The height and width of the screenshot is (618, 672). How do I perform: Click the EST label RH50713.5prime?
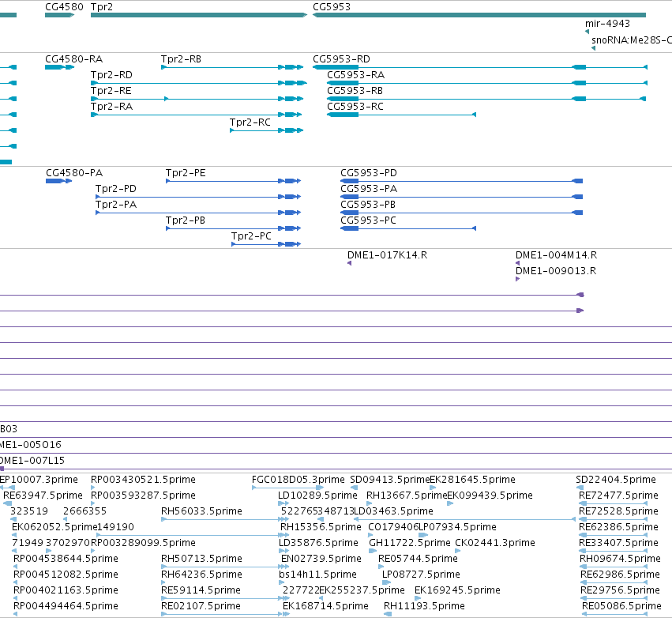[x=201, y=559]
